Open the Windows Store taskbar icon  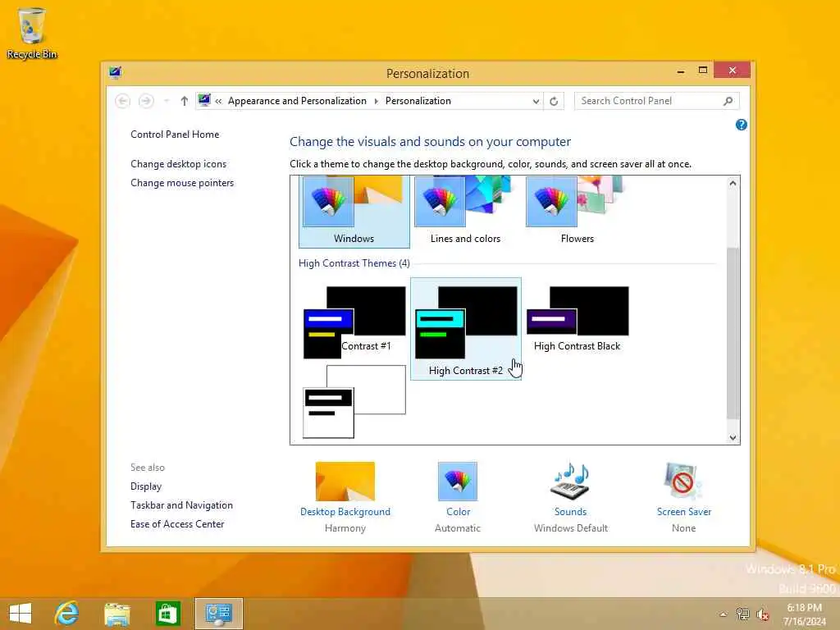(167, 614)
